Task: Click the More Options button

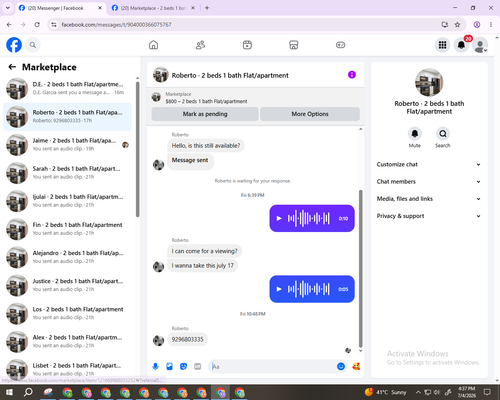Action: [x=310, y=114]
